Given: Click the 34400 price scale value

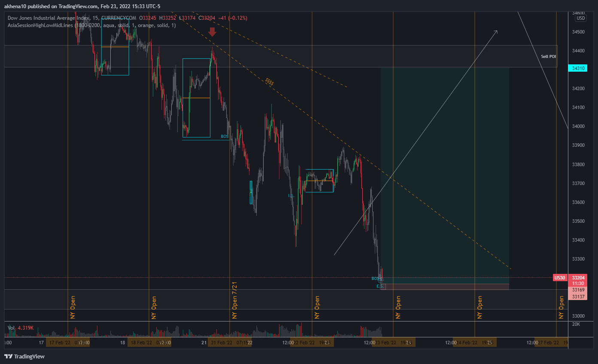Looking at the screenshot, I should pyautogui.click(x=577, y=51).
